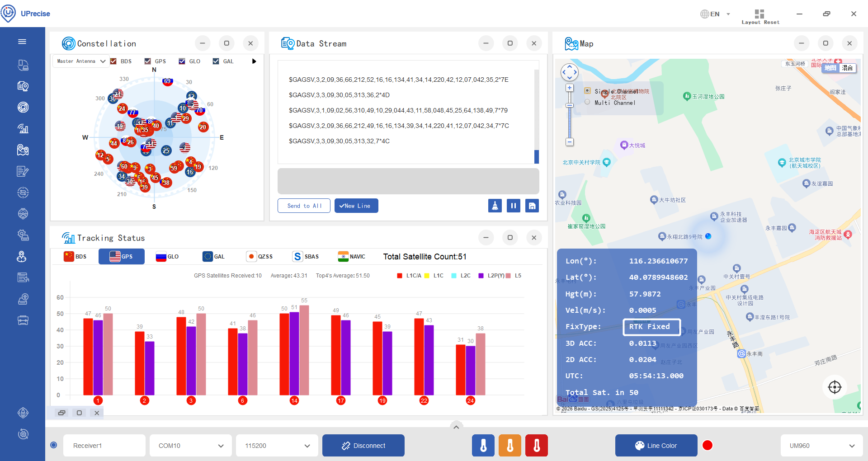Uncheck the BDS constellation checkbox

[x=113, y=61]
